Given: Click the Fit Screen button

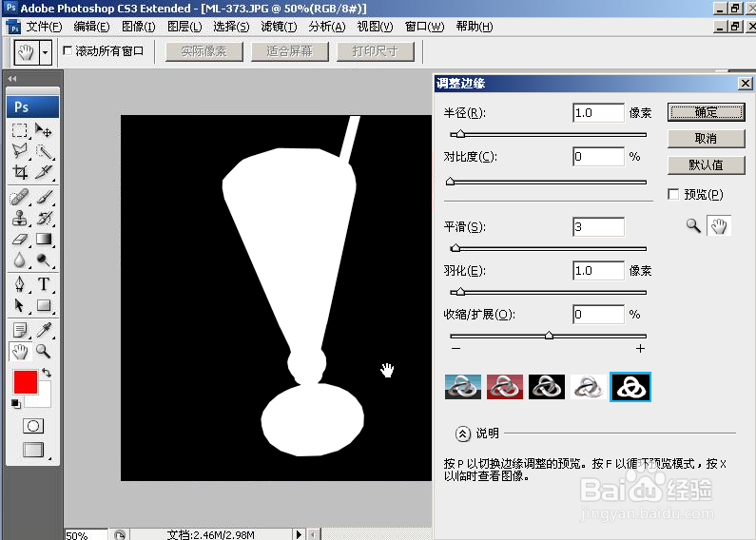Looking at the screenshot, I should pyautogui.click(x=290, y=51).
